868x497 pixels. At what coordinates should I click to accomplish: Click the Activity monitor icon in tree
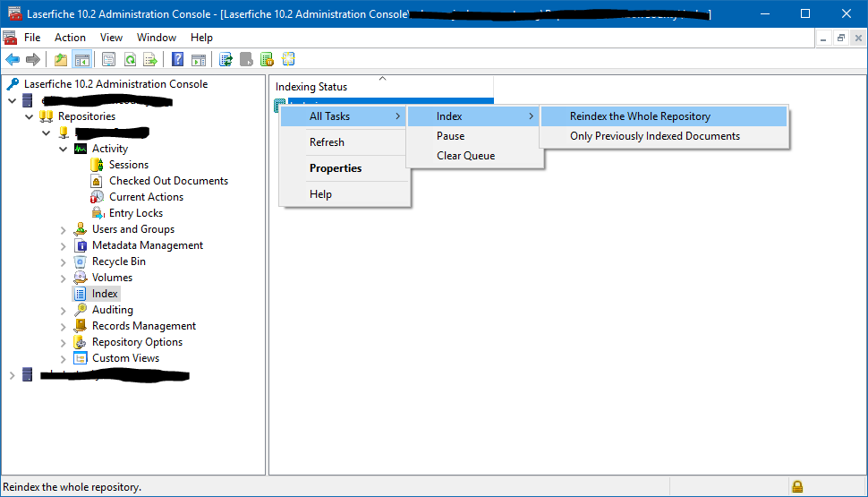pyautogui.click(x=81, y=149)
